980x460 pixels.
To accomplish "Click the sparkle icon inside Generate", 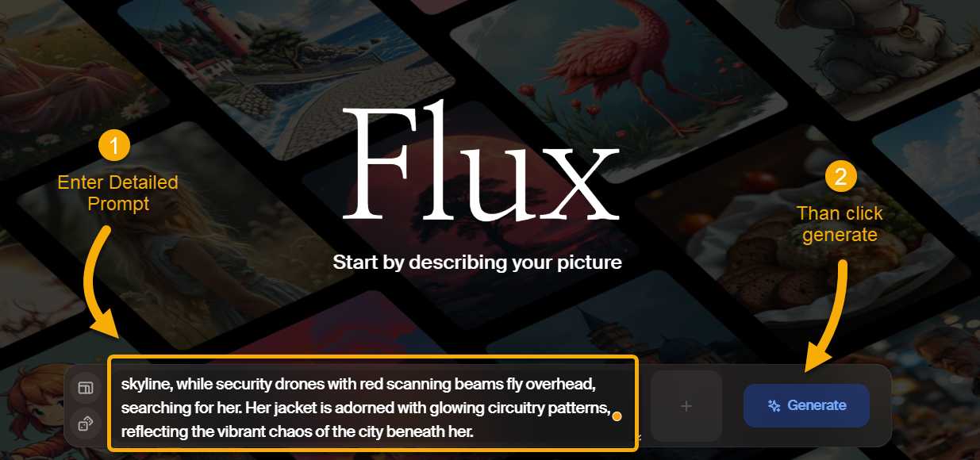I will (774, 406).
